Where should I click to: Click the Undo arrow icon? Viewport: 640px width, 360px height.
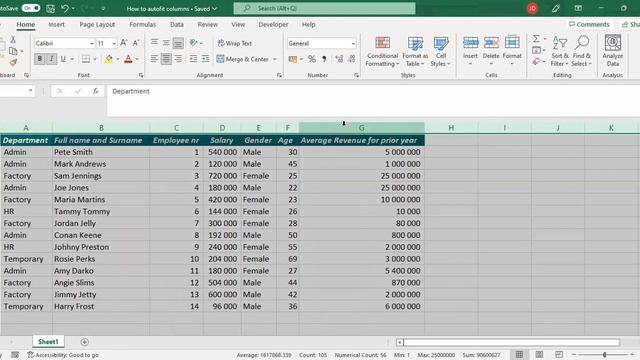[64, 8]
